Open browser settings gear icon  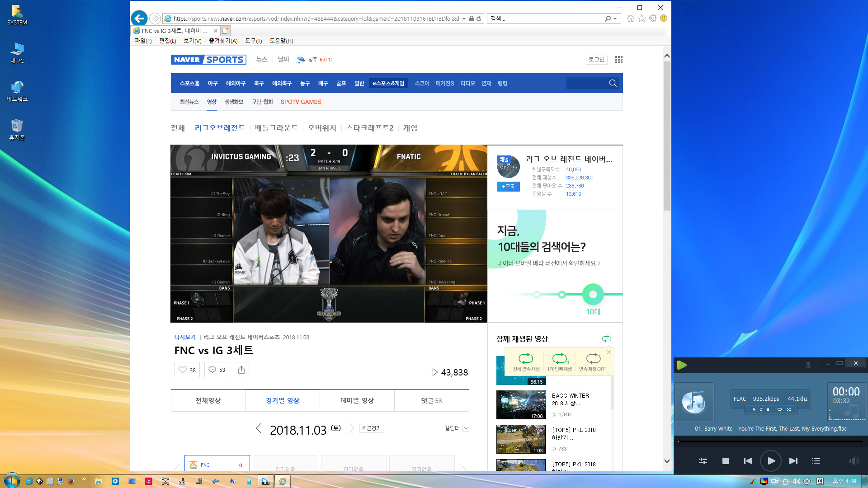pos(653,19)
